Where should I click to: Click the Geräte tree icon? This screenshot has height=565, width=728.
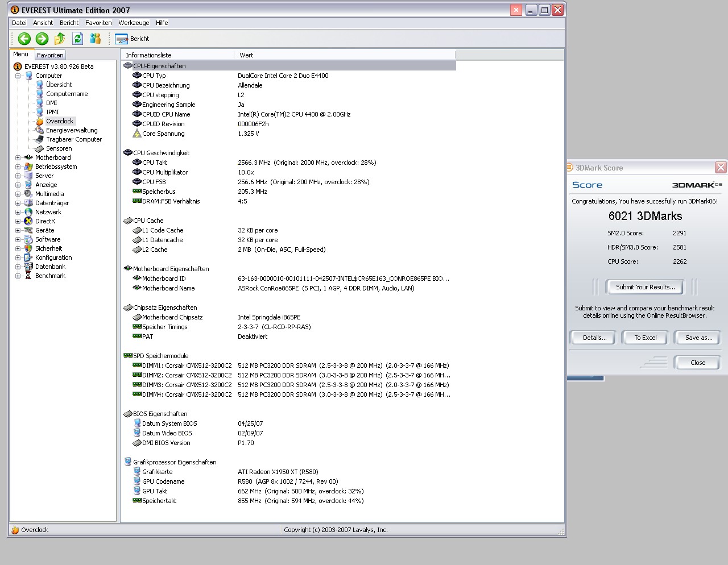coord(28,230)
